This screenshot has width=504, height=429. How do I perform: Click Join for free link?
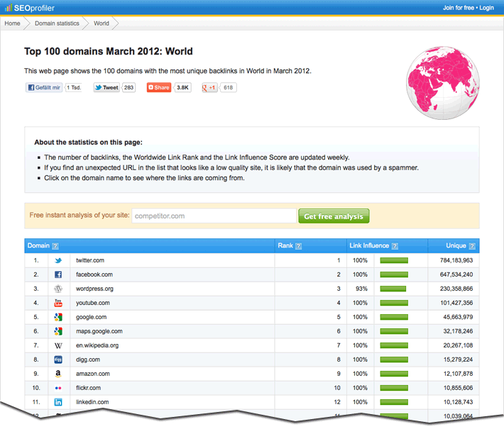pos(459,8)
